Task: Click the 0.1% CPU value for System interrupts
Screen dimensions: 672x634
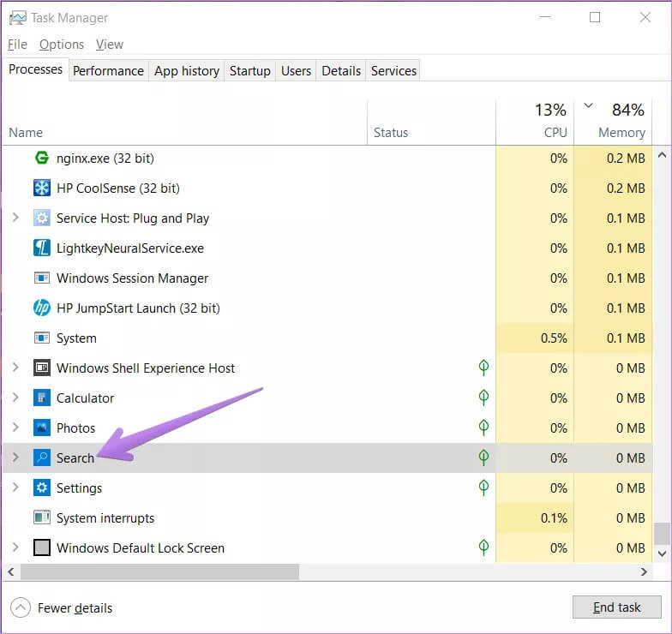Action: [x=554, y=517]
